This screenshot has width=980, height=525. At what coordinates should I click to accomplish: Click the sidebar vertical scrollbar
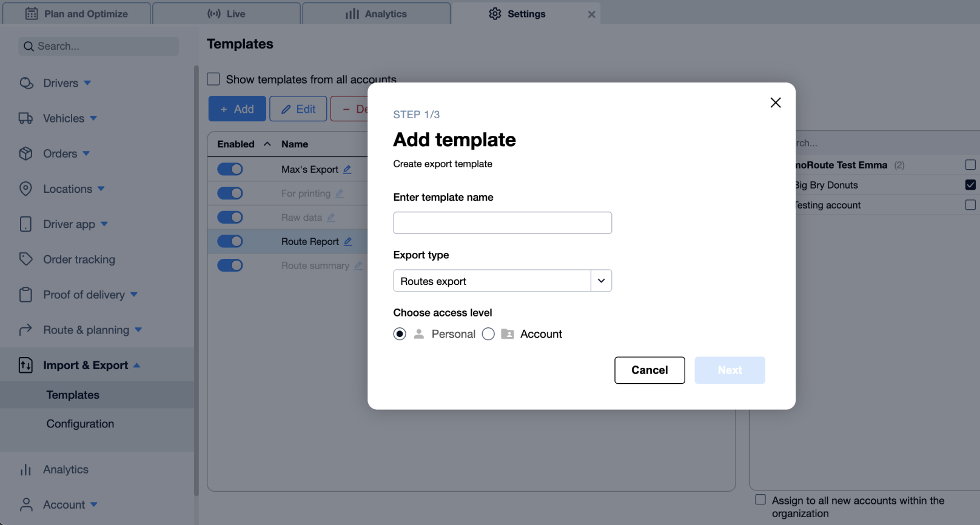pyautogui.click(x=196, y=279)
